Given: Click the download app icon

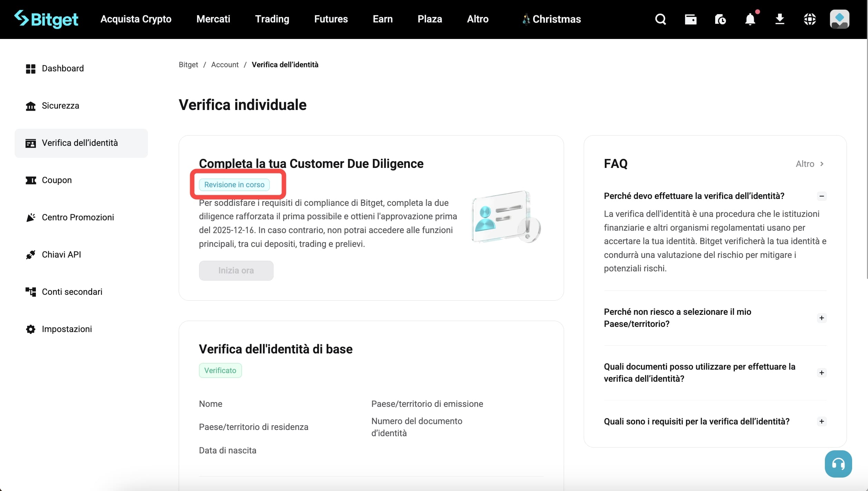Looking at the screenshot, I should [x=780, y=19].
